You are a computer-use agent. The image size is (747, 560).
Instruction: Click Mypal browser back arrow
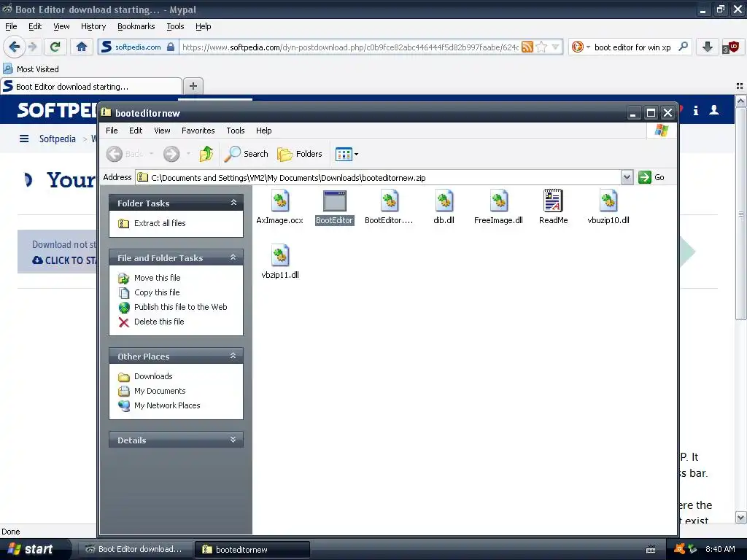15,47
